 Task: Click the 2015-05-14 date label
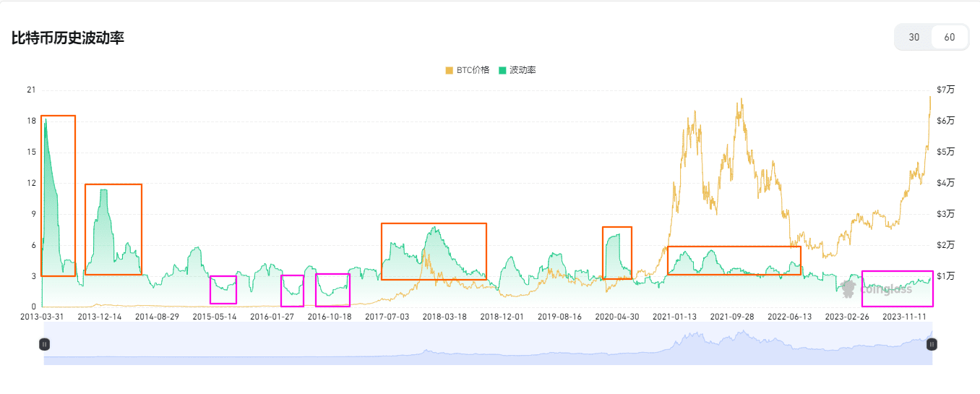coord(215,317)
